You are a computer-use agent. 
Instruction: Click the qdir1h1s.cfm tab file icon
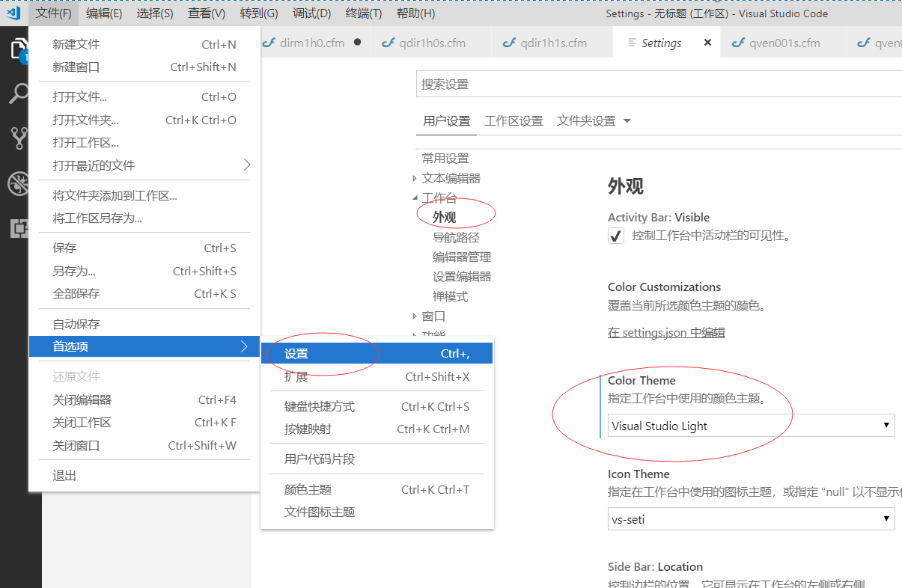[510, 43]
